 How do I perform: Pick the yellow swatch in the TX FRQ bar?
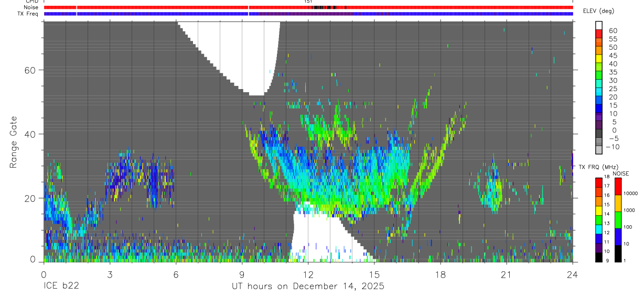point(599,211)
